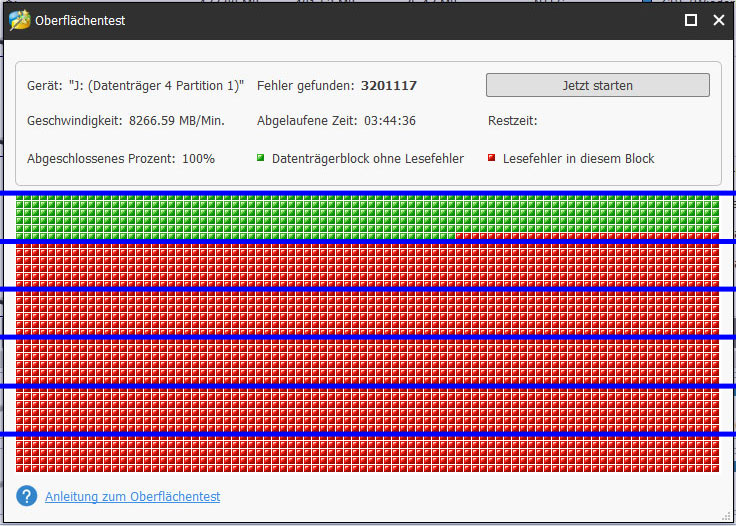
Task: Select the device text J: Datenträger 4 Partition 1
Action: pyautogui.click(x=156, y=86)
